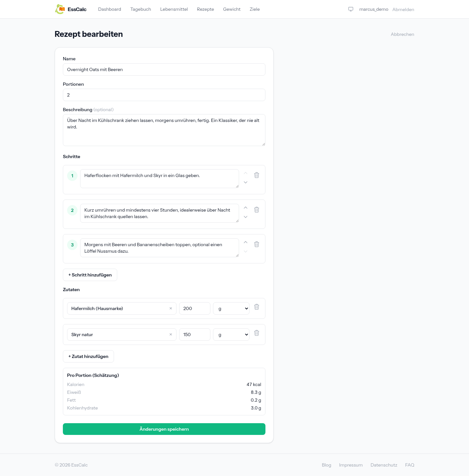Click the Kalorien row label

click(x=76, y=384)
